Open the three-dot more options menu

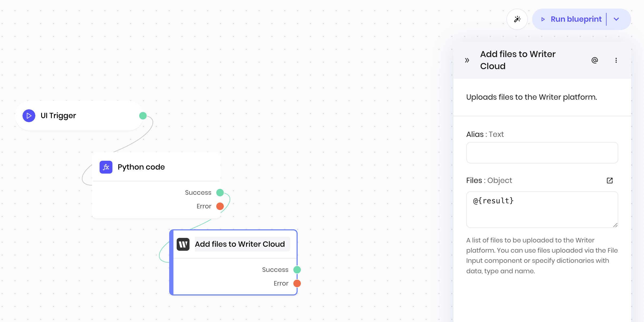point(616,60)
